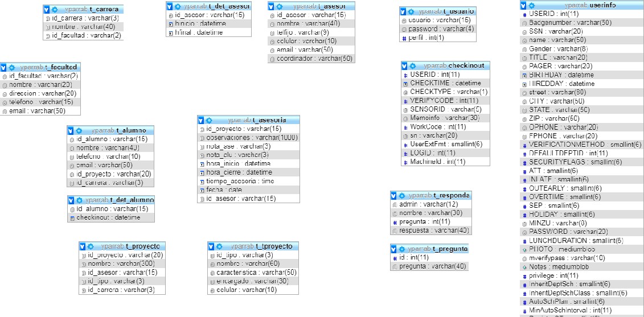Click the gear icon on t_facultad header
Viewport: 644px width, 317px height.
(x=12, y=67)
